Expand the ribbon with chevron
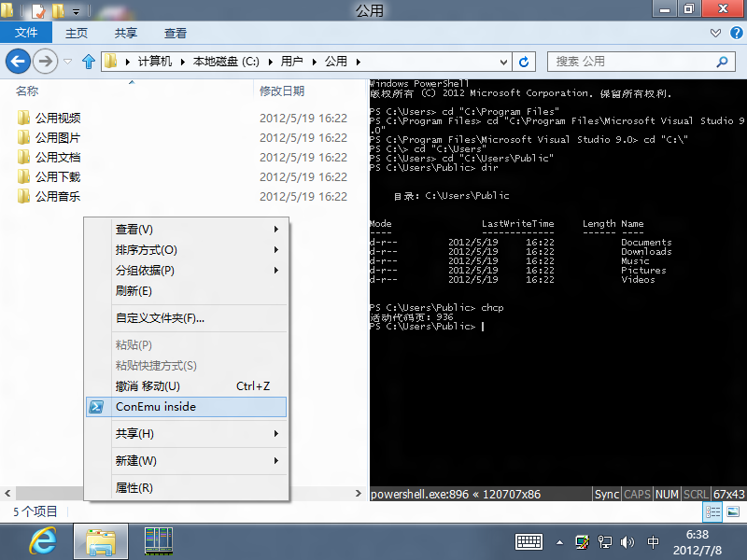This screenshot has height=560, width=747. click(x=715, y=33)
